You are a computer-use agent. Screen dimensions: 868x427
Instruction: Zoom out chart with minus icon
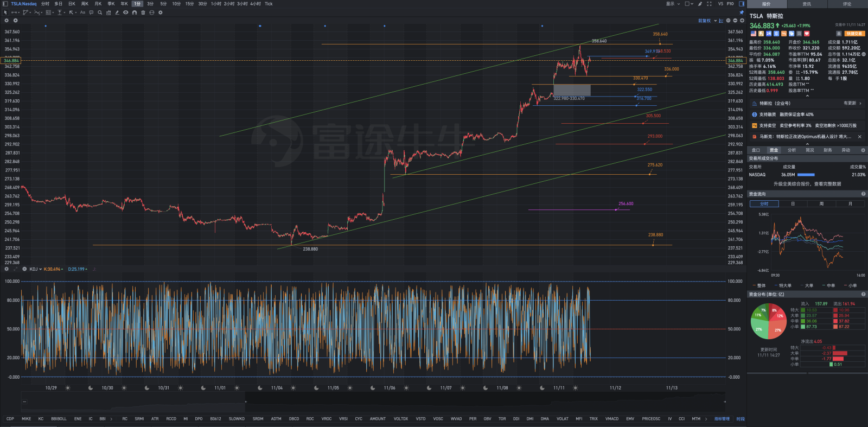coord(735,21)
